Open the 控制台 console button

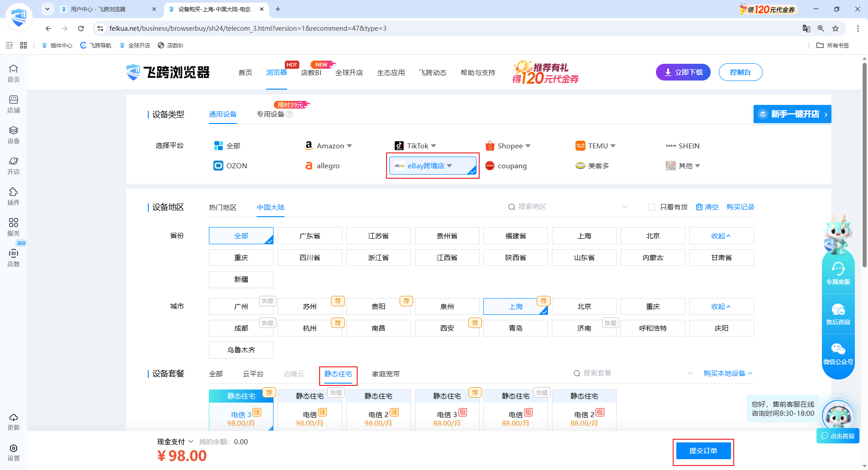click(x=741, y=72)
